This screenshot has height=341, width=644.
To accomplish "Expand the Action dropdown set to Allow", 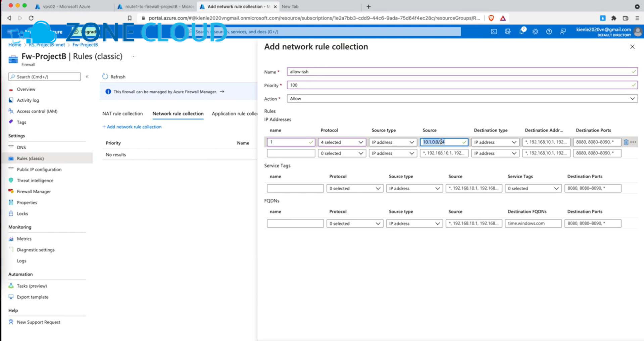I will pyautogui.click(x=462, y=99).
